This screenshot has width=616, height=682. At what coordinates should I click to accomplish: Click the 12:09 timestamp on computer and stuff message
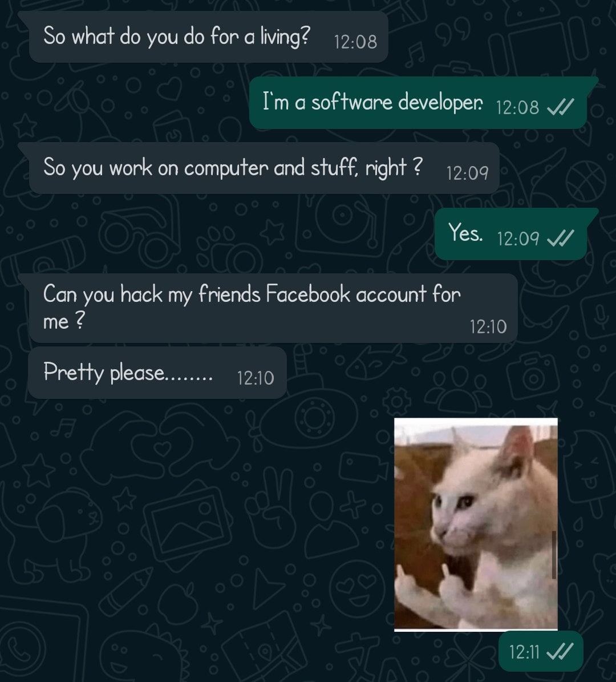[467, 173]
